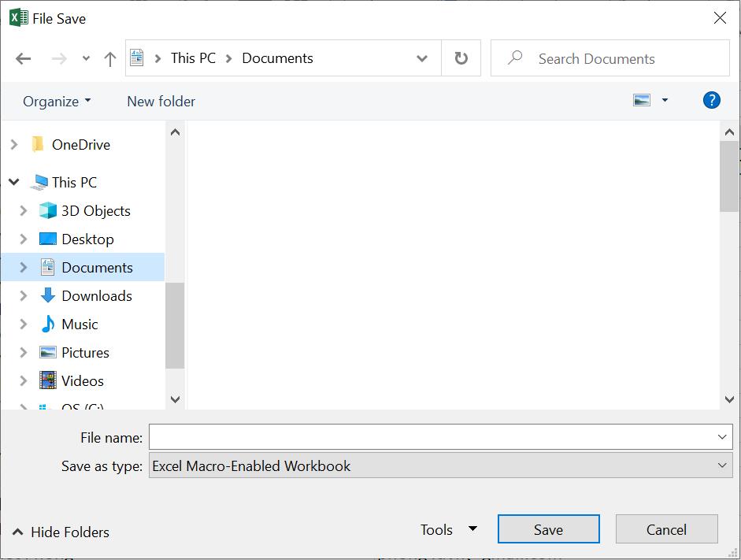Collapse the This PC tree node

tap(14, 182)
